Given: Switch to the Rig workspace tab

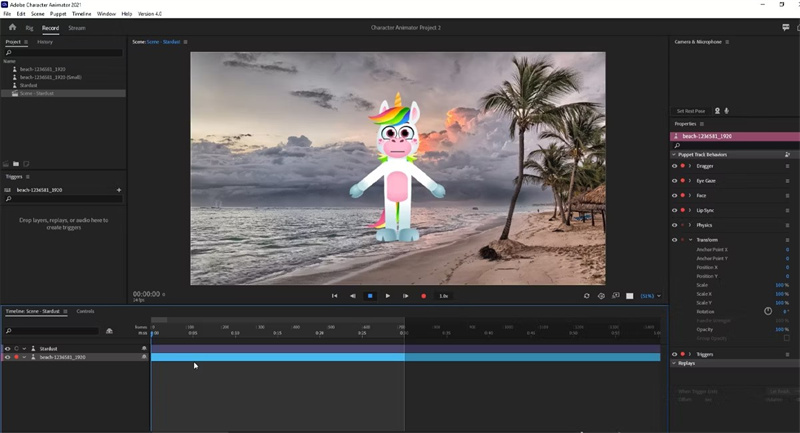Looking at the screenshot, I should tap(29, 28).
